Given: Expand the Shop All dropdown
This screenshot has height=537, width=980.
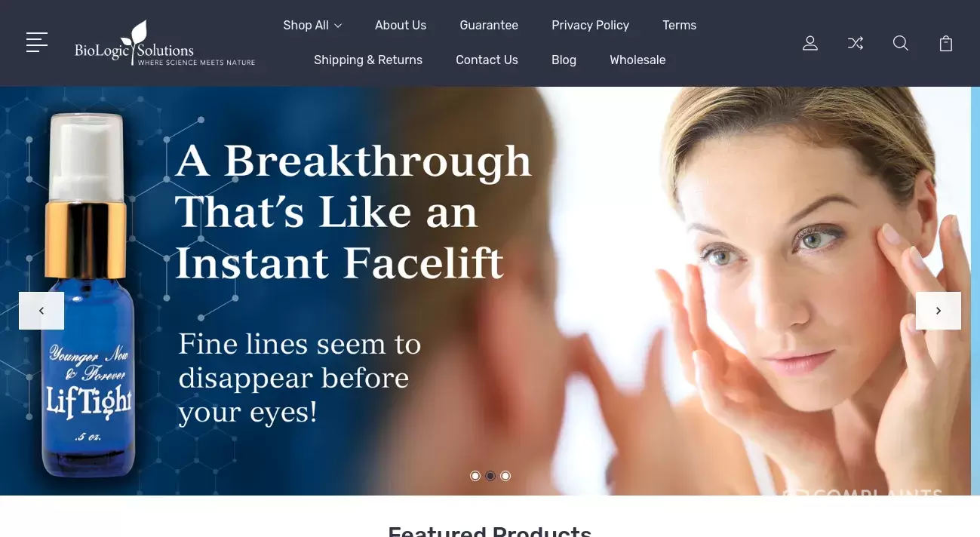Looking at the screenshot, I should pos(312,25).
